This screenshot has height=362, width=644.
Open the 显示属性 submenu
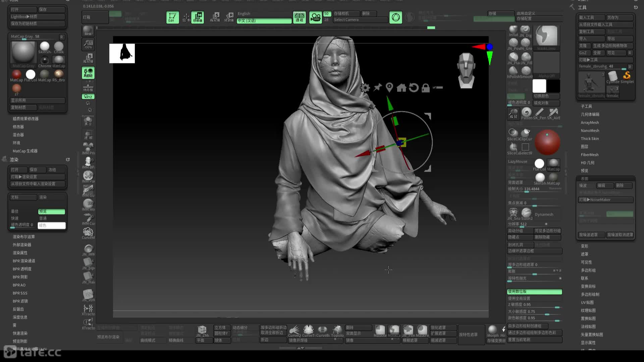pos(588,343)
